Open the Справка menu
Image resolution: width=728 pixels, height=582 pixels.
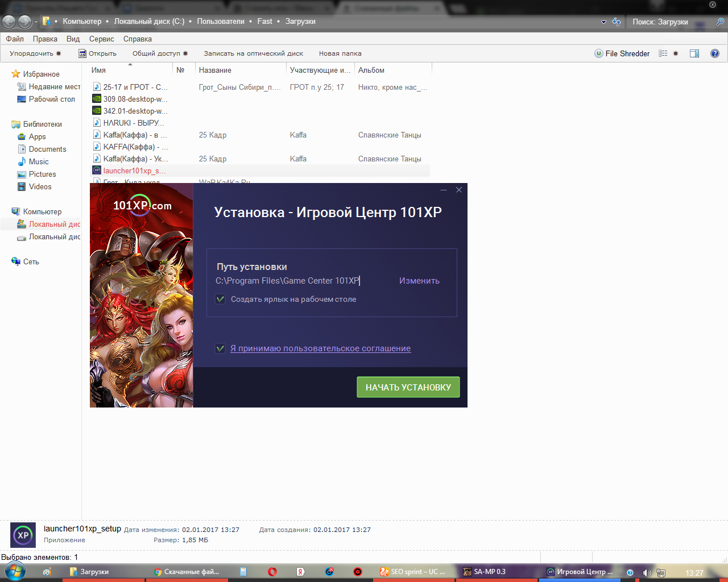coord(137,39)
